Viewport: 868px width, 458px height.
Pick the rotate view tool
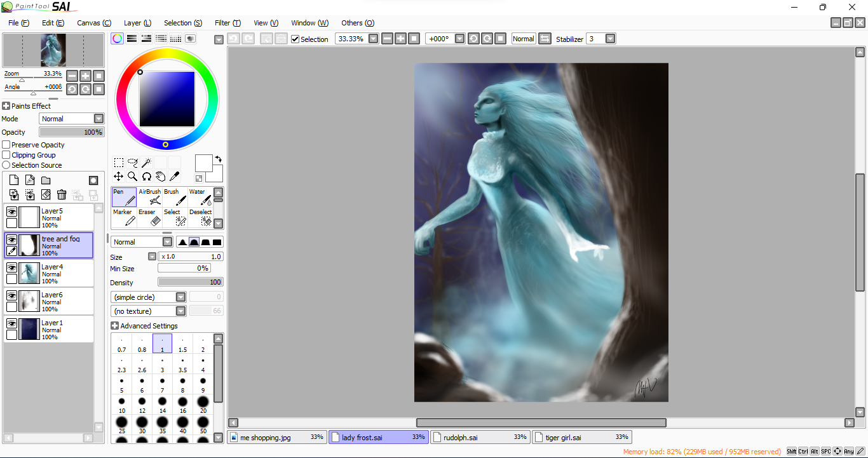146,176
